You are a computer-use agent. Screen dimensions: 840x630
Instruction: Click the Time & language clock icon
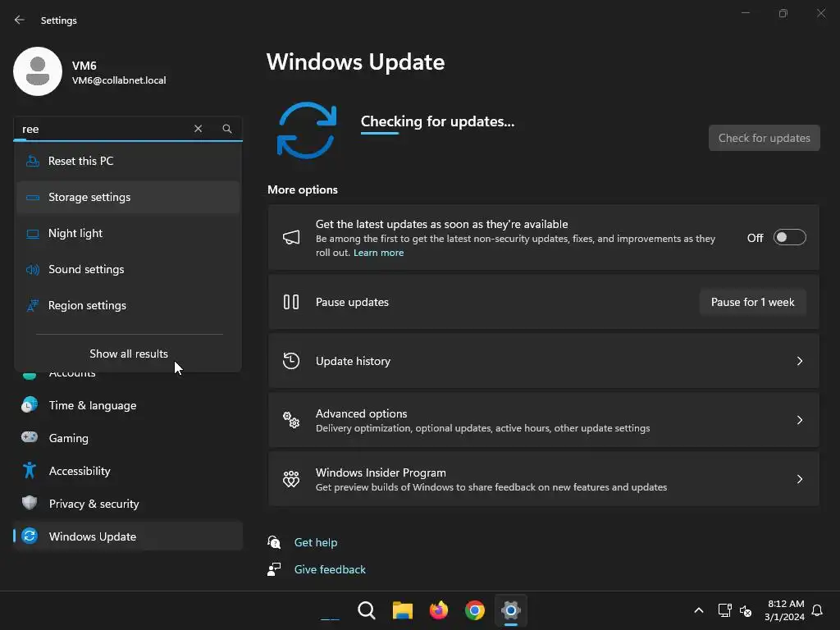(x=30, y=405)
